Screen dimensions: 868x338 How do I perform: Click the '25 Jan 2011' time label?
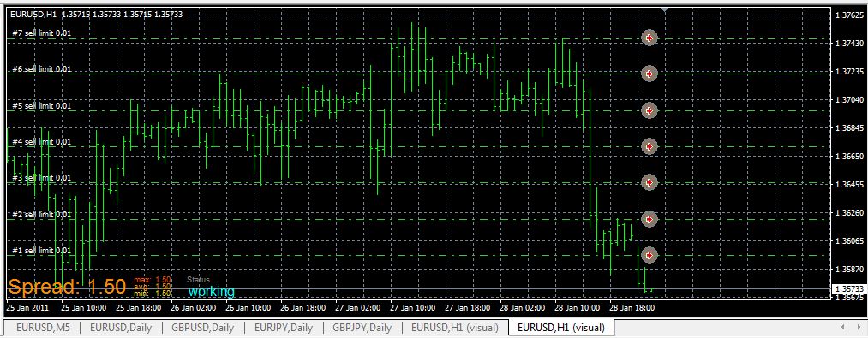(x=27, y=307)
